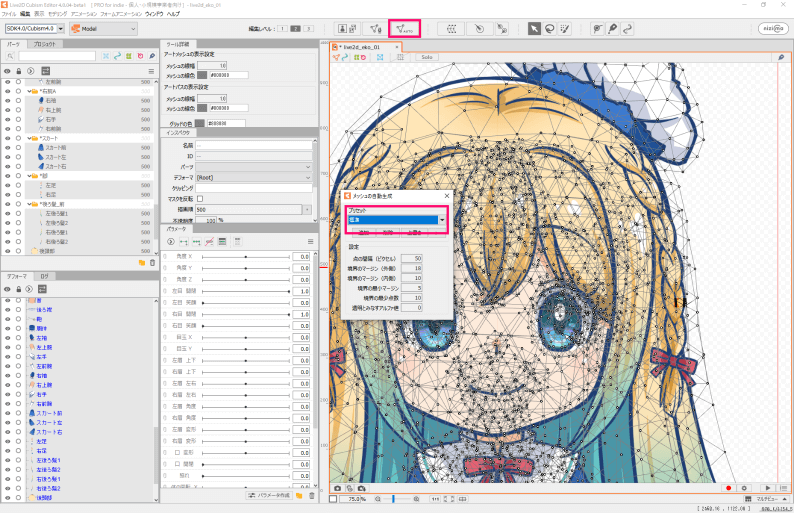Toggle visibility eye for the スカート folder

coord(7,138)
